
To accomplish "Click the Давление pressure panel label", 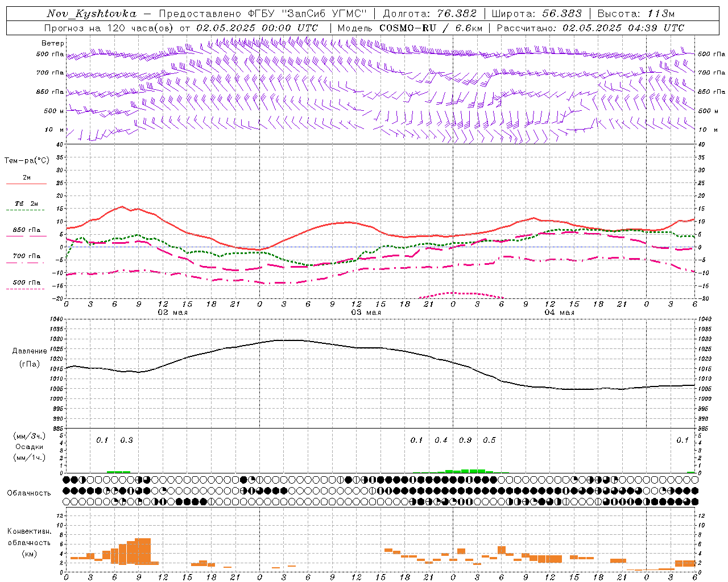I will (30, 351).
